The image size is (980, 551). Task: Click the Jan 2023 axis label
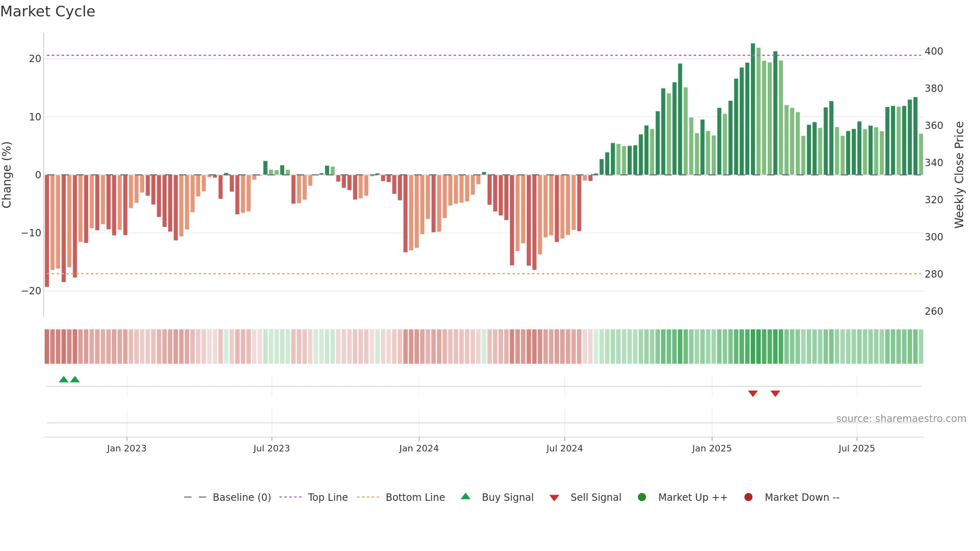[127, 449]
